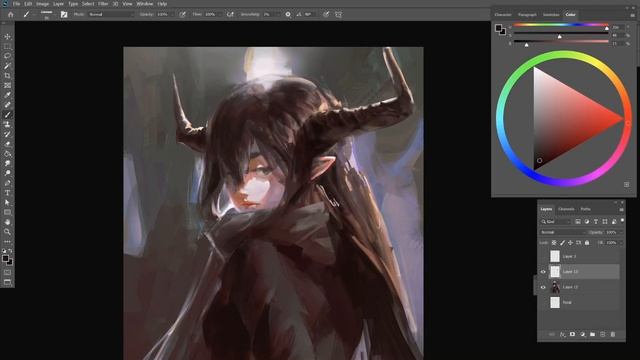Select the Magic Wand tool

(x=7, y=66)
